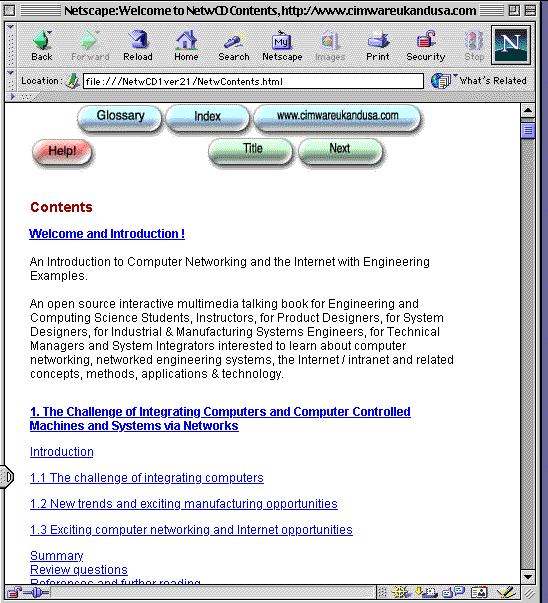Click the Images toolbar icon
Screen dimensions: 548x603
pos(330,45)
